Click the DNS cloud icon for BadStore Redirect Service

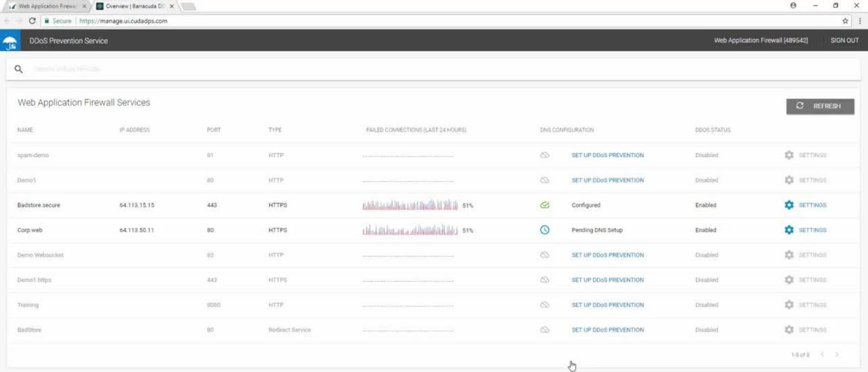(544, 330)
